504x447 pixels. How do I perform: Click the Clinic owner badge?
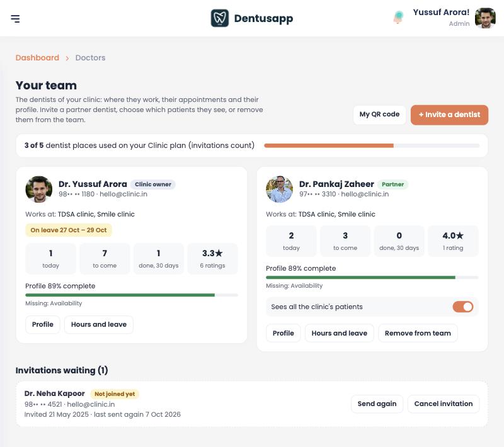click(153, 184)
